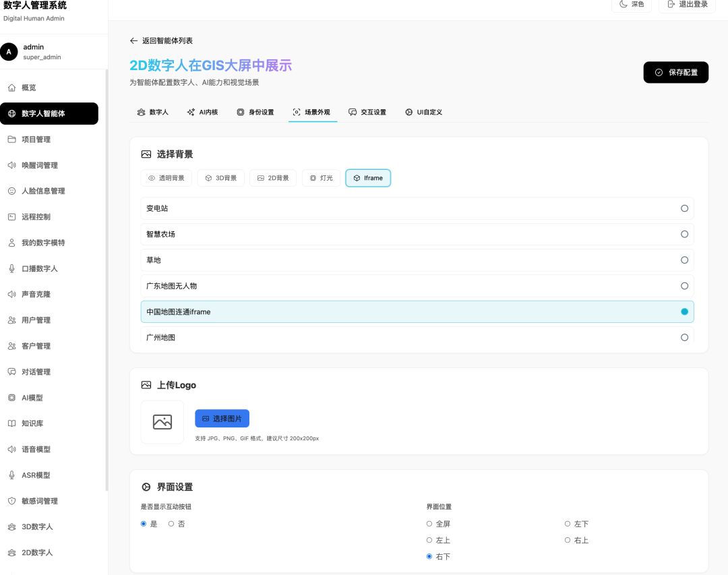Switch to the AI内核 tab
Screen dimensions: 728x575
202,113
